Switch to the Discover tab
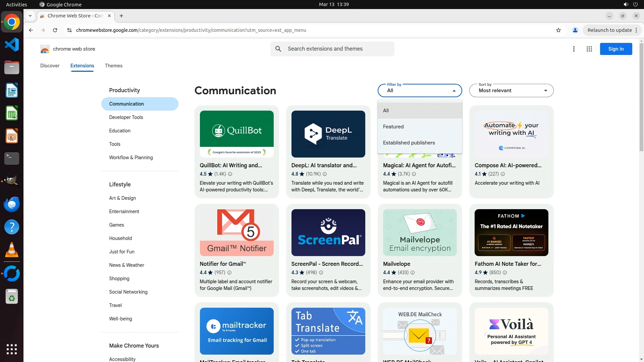 [x=50, y=66]
